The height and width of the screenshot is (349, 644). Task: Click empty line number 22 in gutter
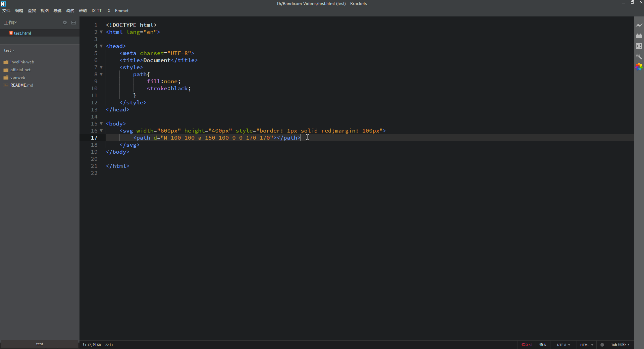coord(94,173)
